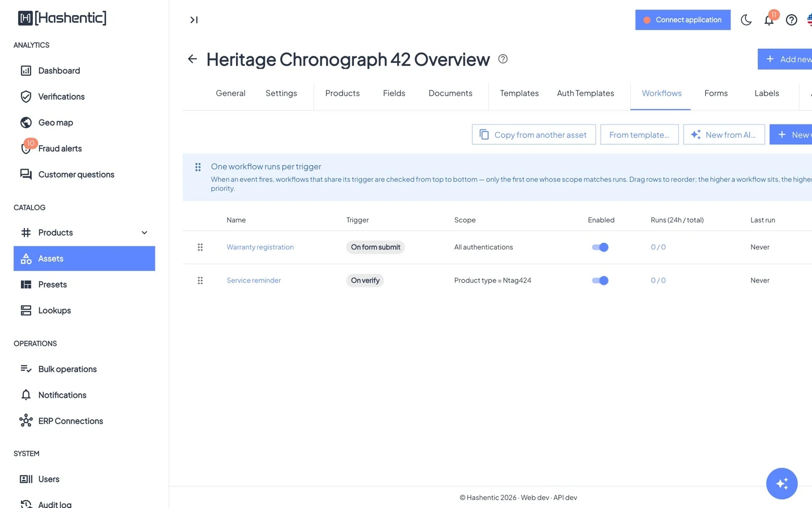Click the New from AI... button

pos(724,135)
